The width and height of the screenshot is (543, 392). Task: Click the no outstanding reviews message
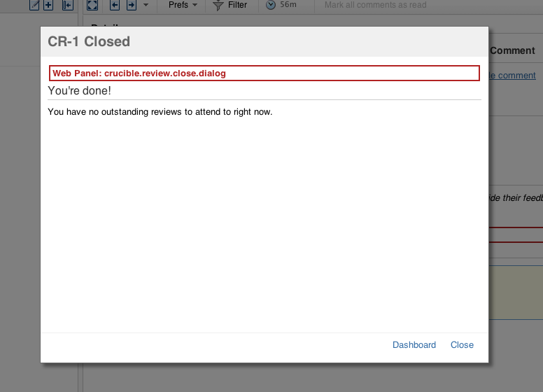[x=160, y=112]
